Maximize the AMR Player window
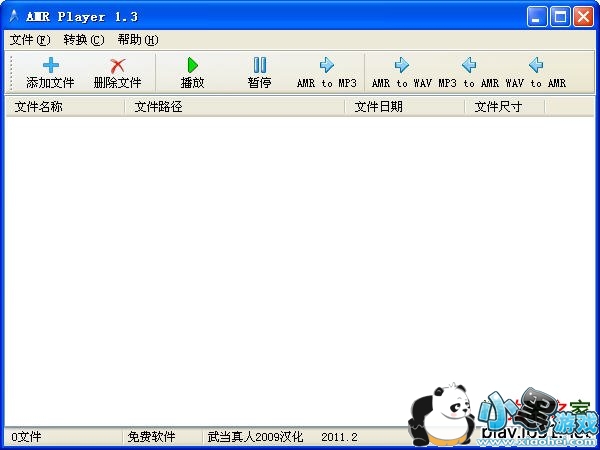600x450 pixels. coord(560,16)
